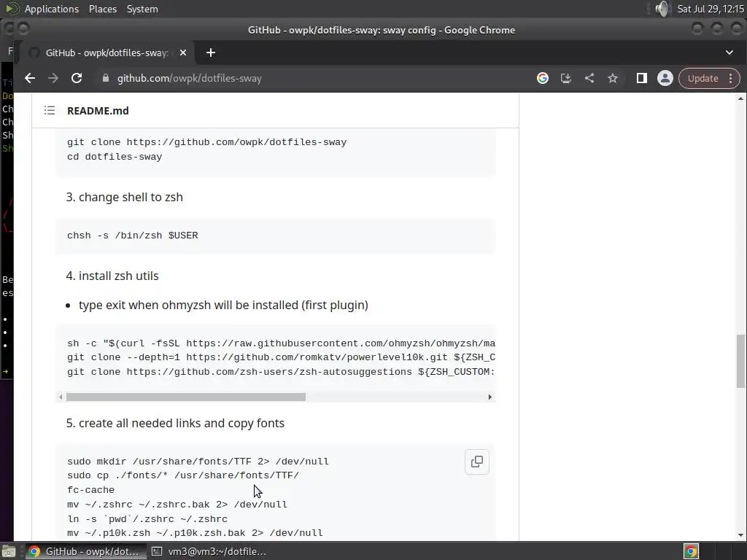
Task: Click the forward navigation arrow
Action: (53, 78)
